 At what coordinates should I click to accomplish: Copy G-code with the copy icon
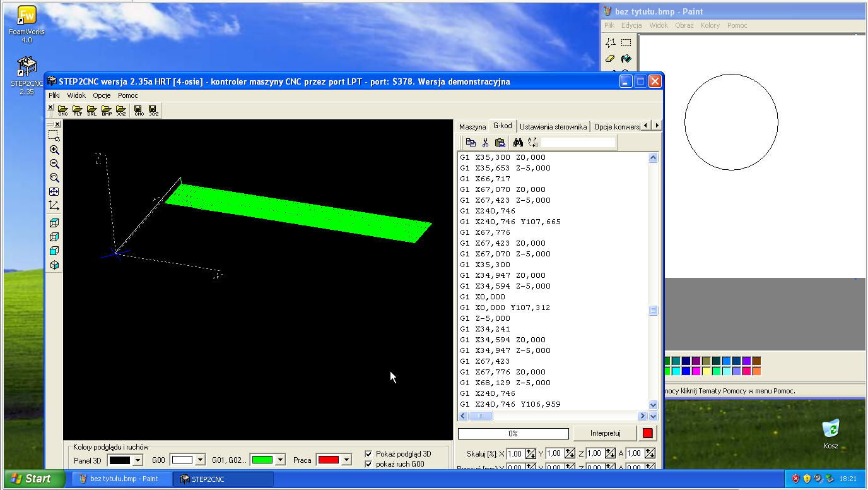click(471, 143)
